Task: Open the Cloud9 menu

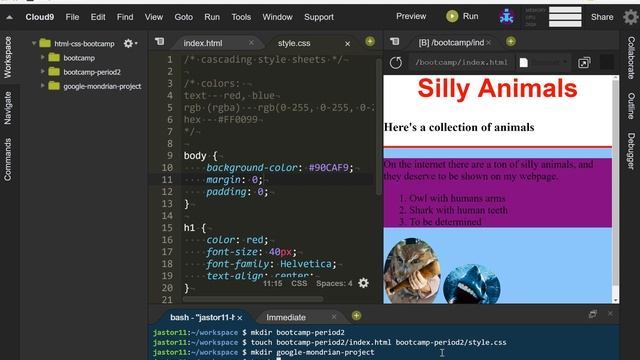Action: [40, 17]
